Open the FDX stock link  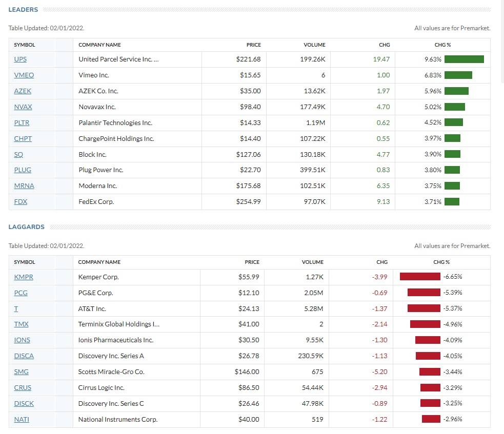(21, 202)
